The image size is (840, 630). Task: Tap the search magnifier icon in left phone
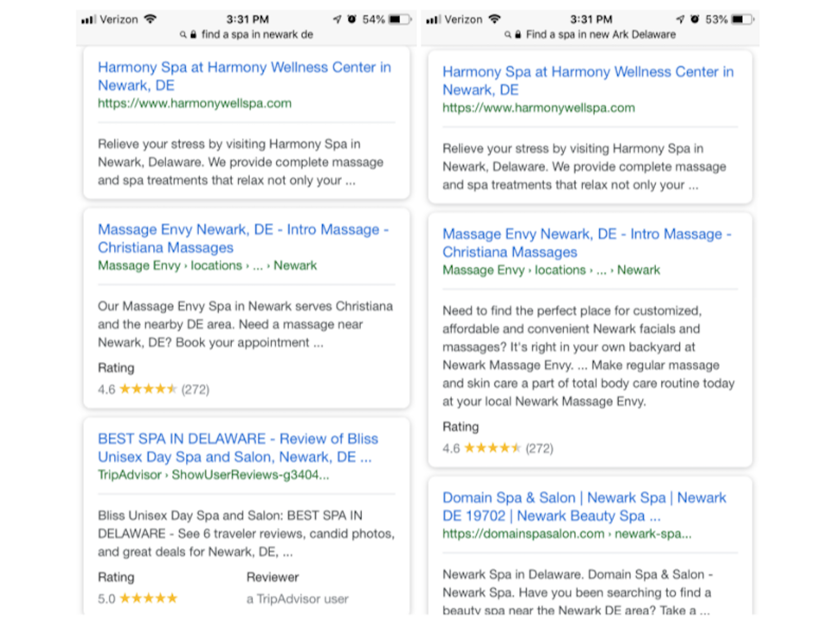coord(183,34)
